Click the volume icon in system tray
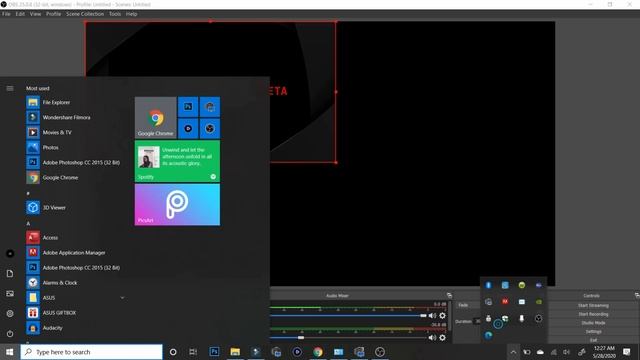Viewport: 640px width, 360px height. [567, 352]
